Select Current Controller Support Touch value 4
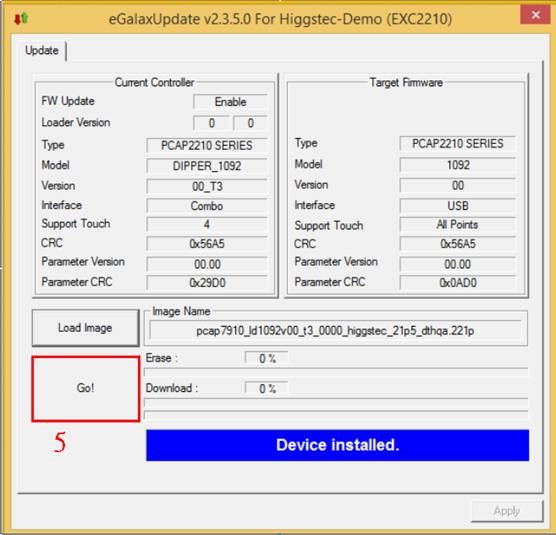 coord(207,224)
